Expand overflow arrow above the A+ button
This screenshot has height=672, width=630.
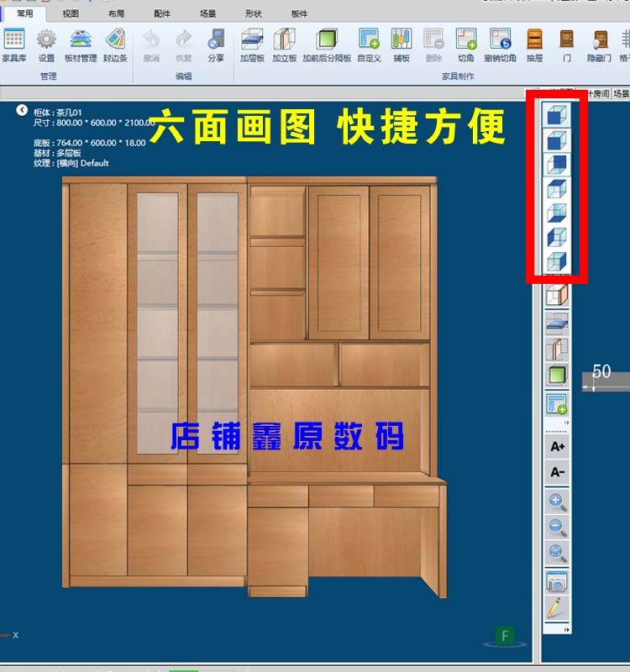568,423
